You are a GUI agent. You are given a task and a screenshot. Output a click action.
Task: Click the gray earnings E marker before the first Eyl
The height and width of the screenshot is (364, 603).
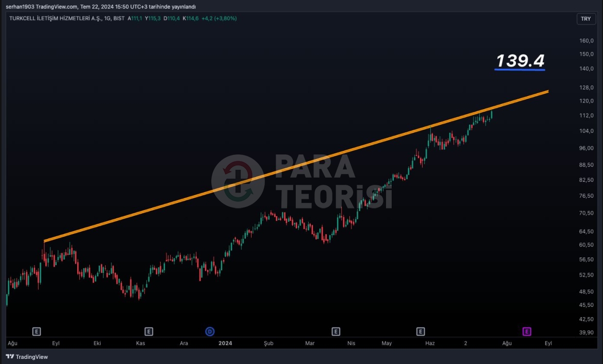(37, 332)
